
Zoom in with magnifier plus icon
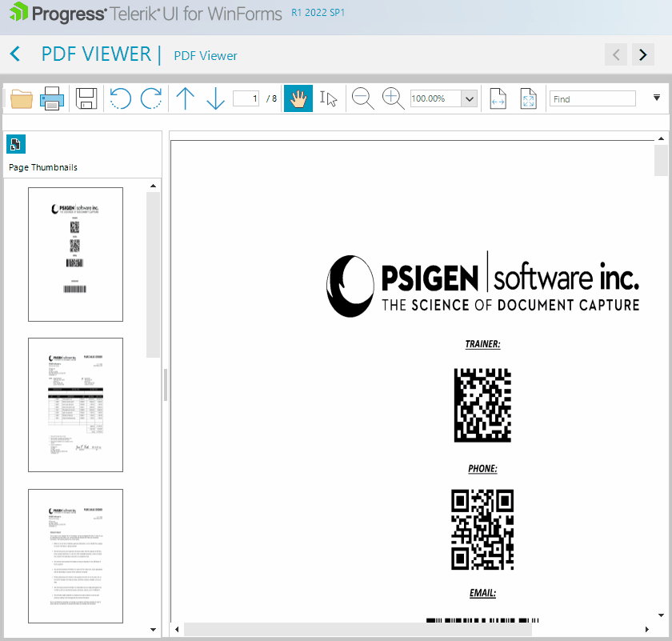pos(393,98)
